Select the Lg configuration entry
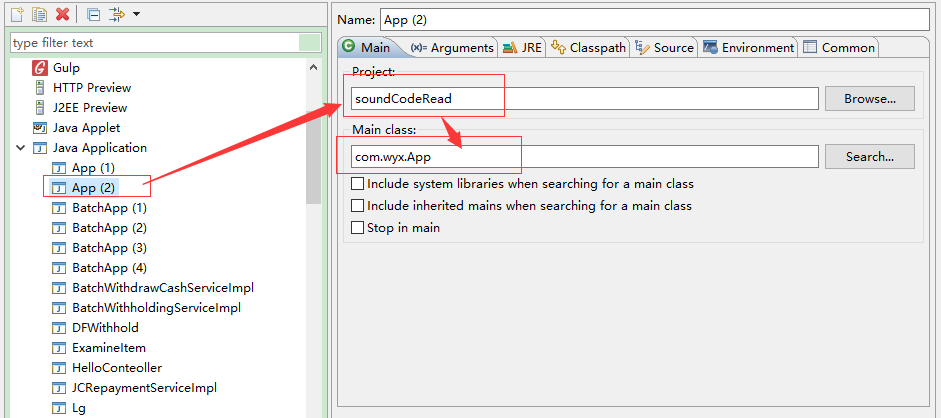Screen dimensions: 941x418 pyautogui.click(x=78, y=408)
